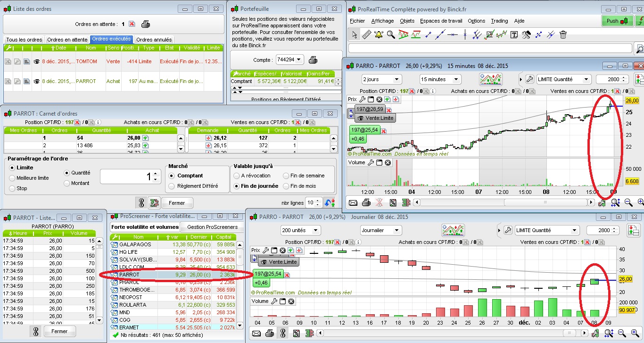Print the order list
The height and width of the screenshot is (343, 644).
pos(146,24)
